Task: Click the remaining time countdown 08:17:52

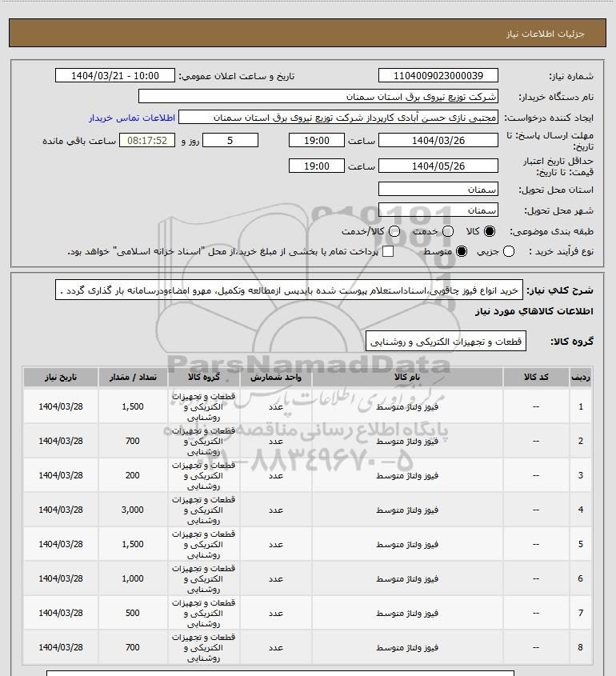Action: pos(147,140)
